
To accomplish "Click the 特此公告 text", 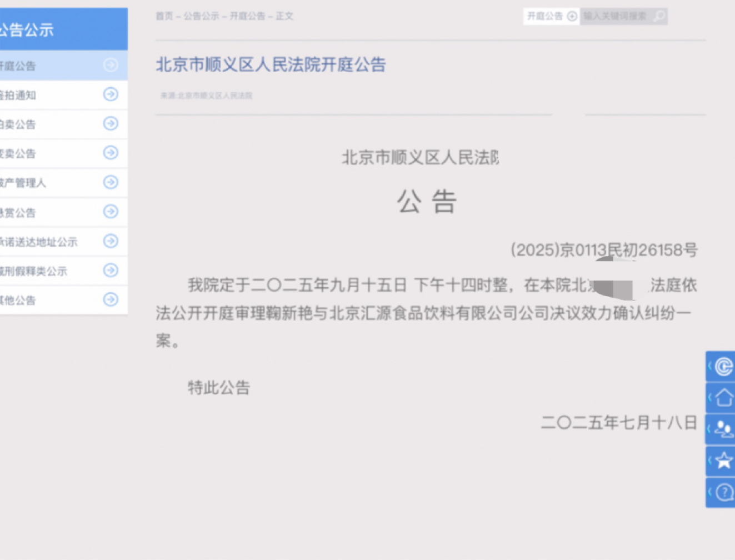I will 219,387.
